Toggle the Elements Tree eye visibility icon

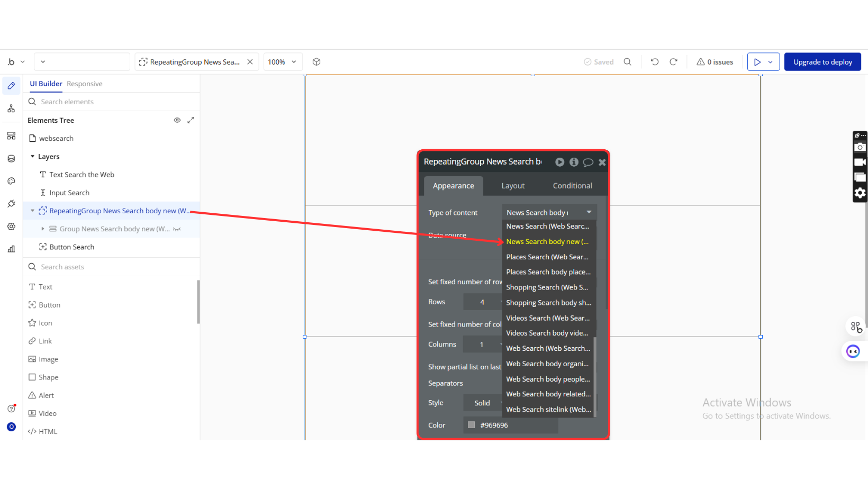(x=177, y=120)
